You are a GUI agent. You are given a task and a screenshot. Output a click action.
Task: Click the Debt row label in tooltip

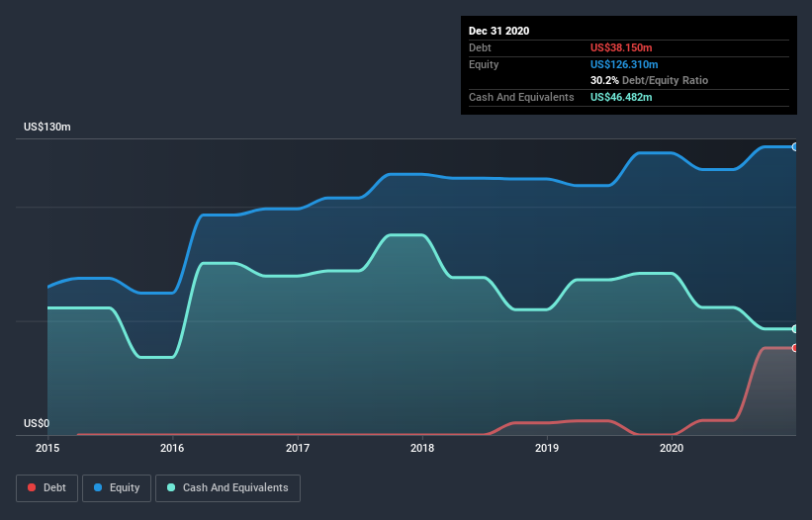click(480, 47)
